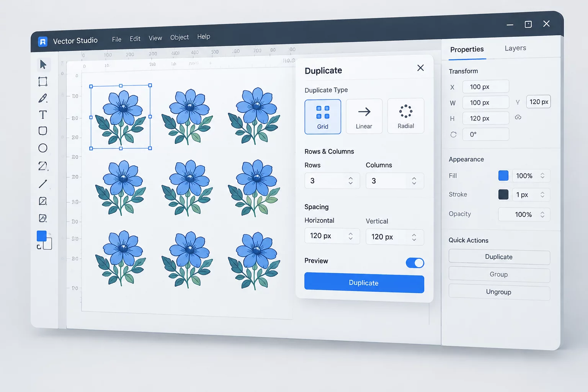Click the H height input field
Image resolution: width=588 pixels, height=392 pixels.
pos(486,118)
